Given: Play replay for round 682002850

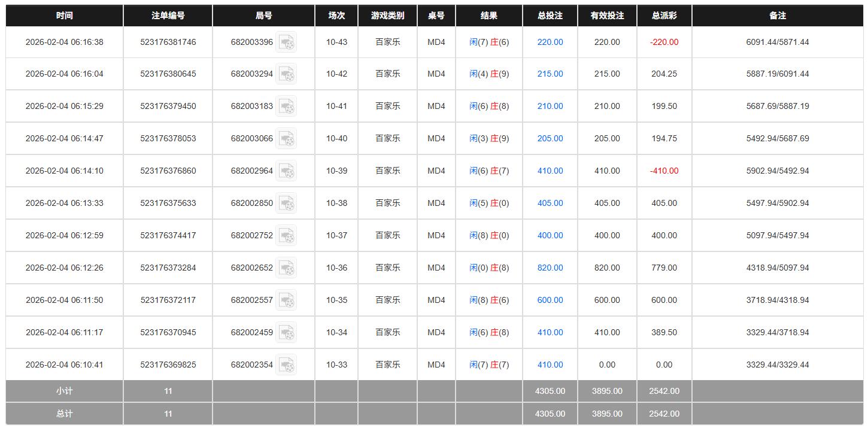Looking at the screenshot, I should coord(286,204).
